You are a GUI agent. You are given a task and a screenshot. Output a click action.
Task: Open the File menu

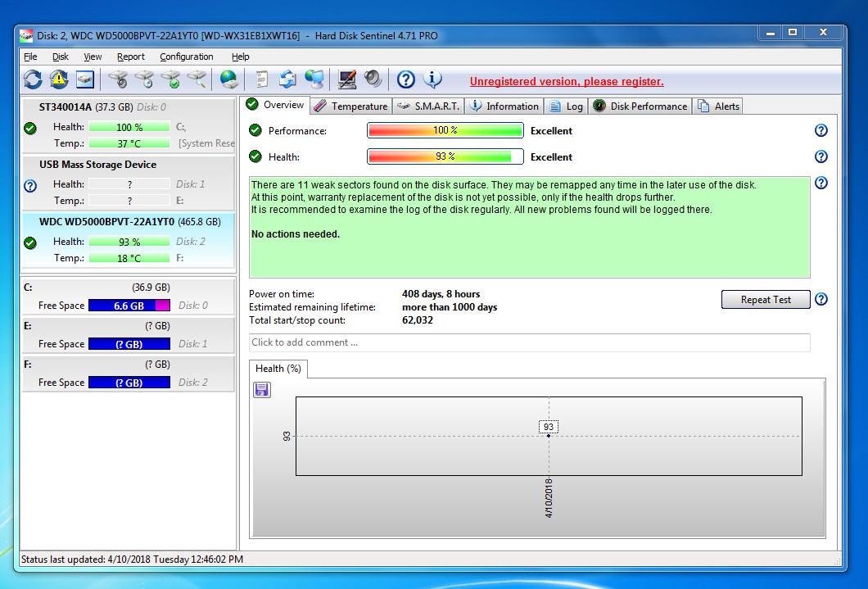coord(30,57)
